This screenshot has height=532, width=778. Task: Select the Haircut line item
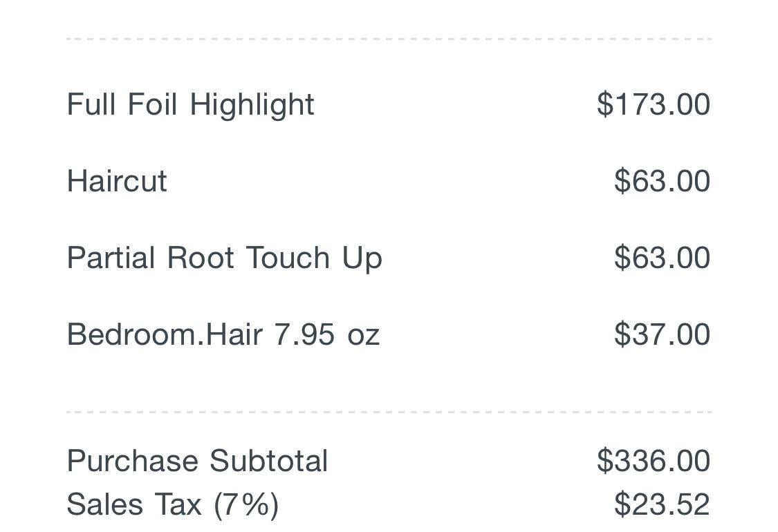pyautogui.click(x=117, y=180)
